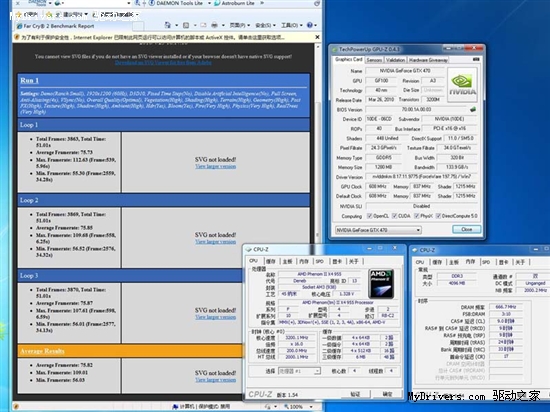Expand the IE print dropdown arrow
The image size is (550, 412).
pyautogui.click(x=223, y=25)
